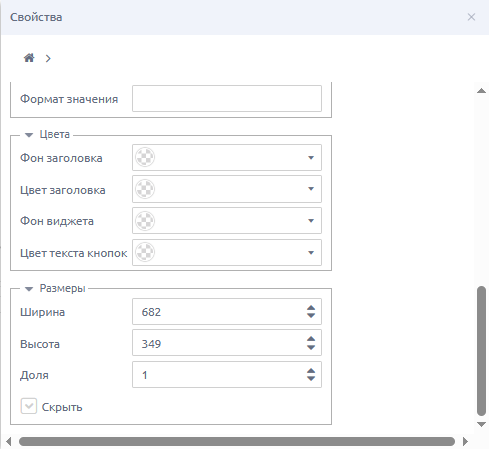Collapse the Размеры section
Viewport: 489px width, 449px height.
29,289
